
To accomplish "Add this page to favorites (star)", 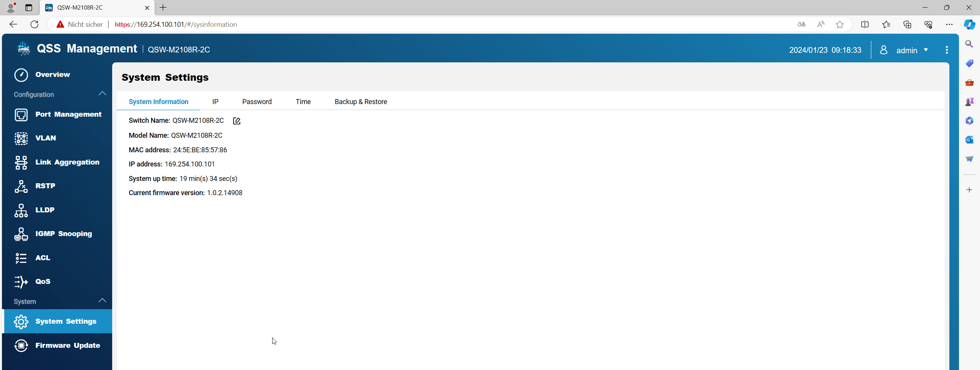I will pos(840,24).
